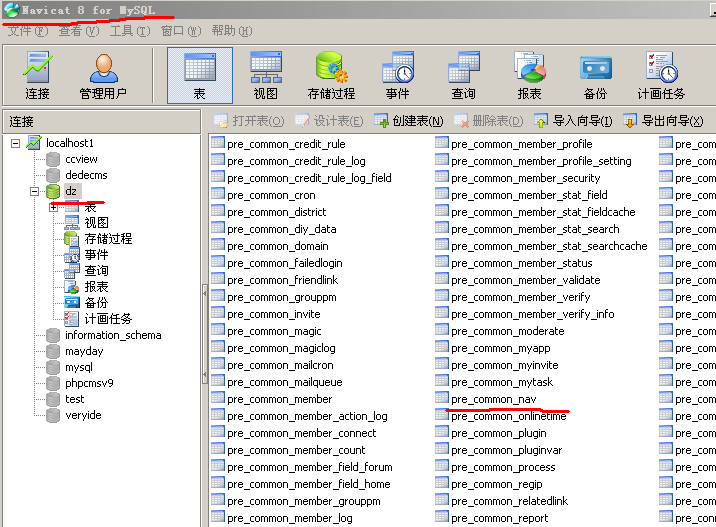716x527 pixels.
Task: Select 计画任务 node under dz
Action: click(x=108, y=319)
